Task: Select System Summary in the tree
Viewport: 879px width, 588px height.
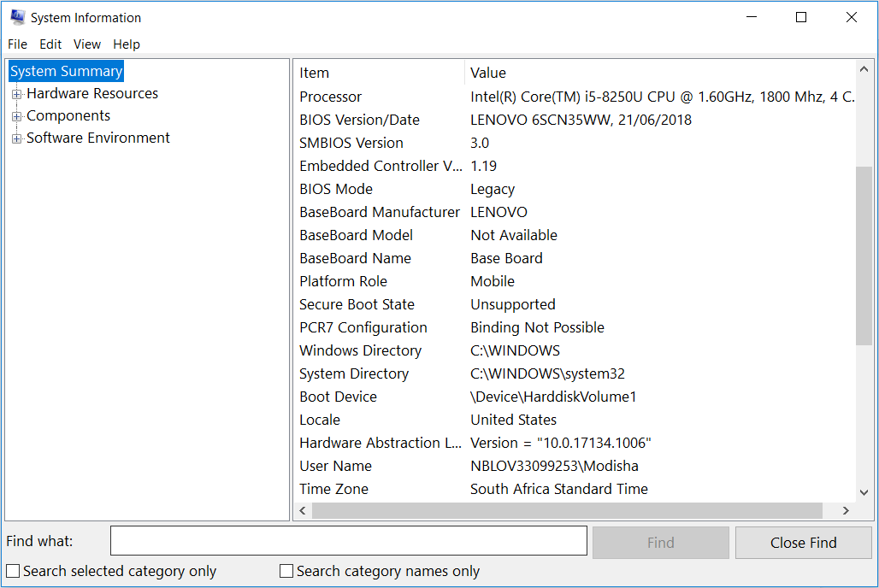Action: pos(66,72)
